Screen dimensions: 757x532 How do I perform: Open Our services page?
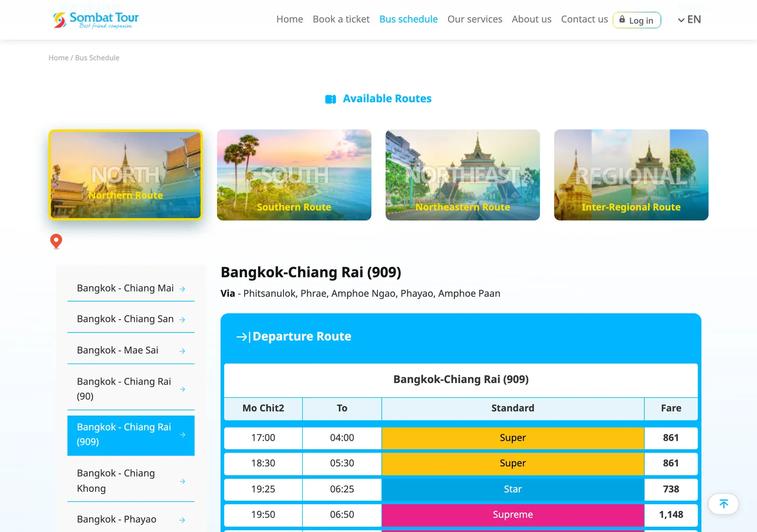(x=475, y=19)
